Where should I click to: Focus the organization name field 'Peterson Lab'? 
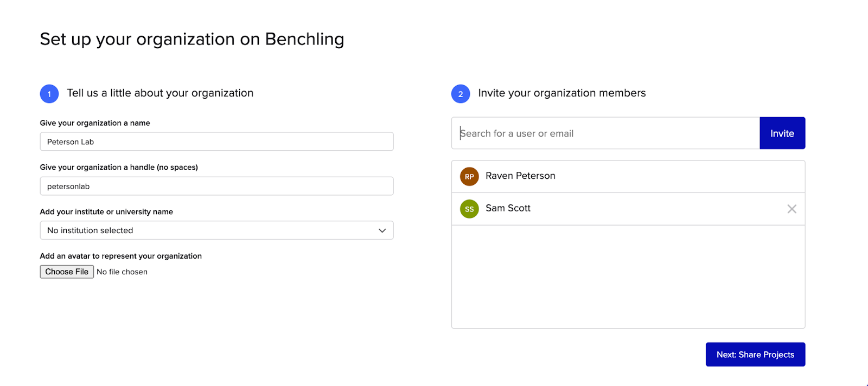pyautogui.click(x=216, y=142)
